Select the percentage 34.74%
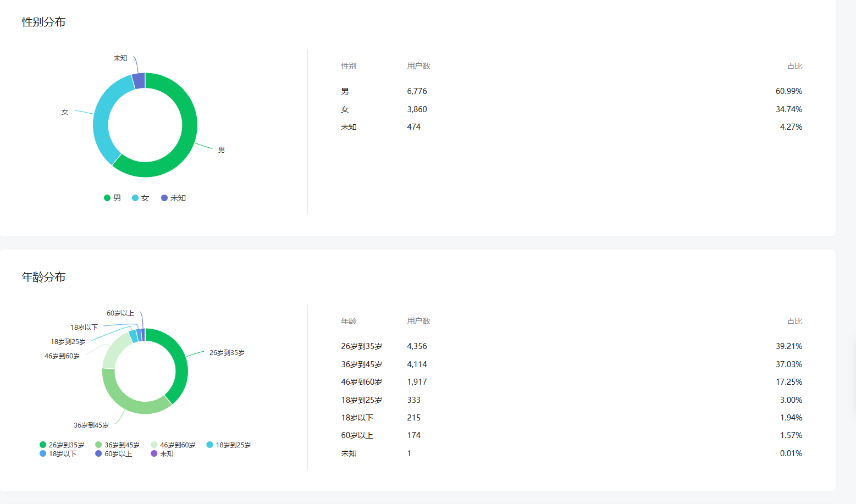Image resolution: width=856 pixels, height=504 pixels. [x=789, y=109]
